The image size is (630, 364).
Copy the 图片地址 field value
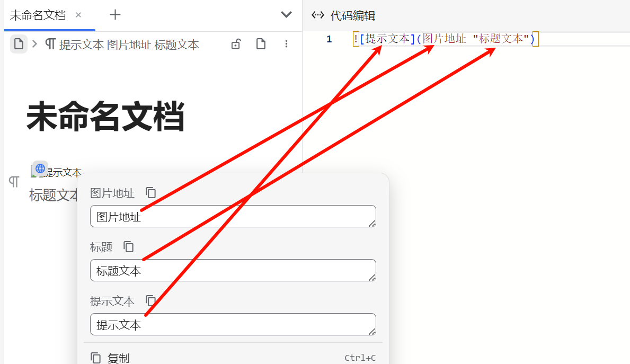[150, 193]
